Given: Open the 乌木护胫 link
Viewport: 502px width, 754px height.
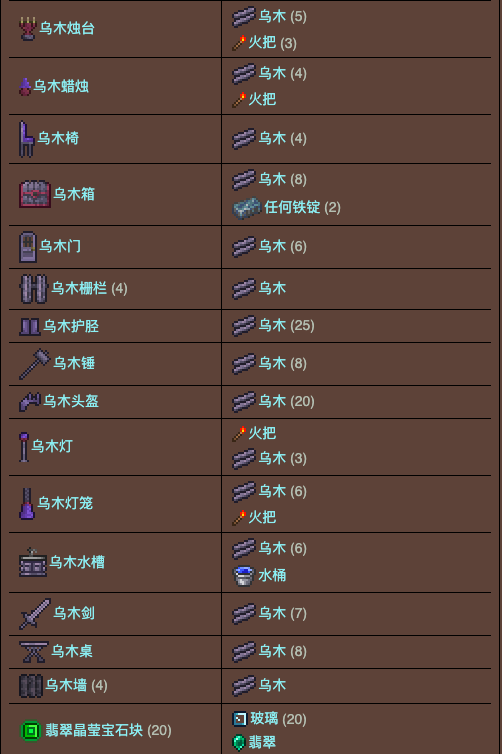Looking at the screenshot, I should coord(71,326).
